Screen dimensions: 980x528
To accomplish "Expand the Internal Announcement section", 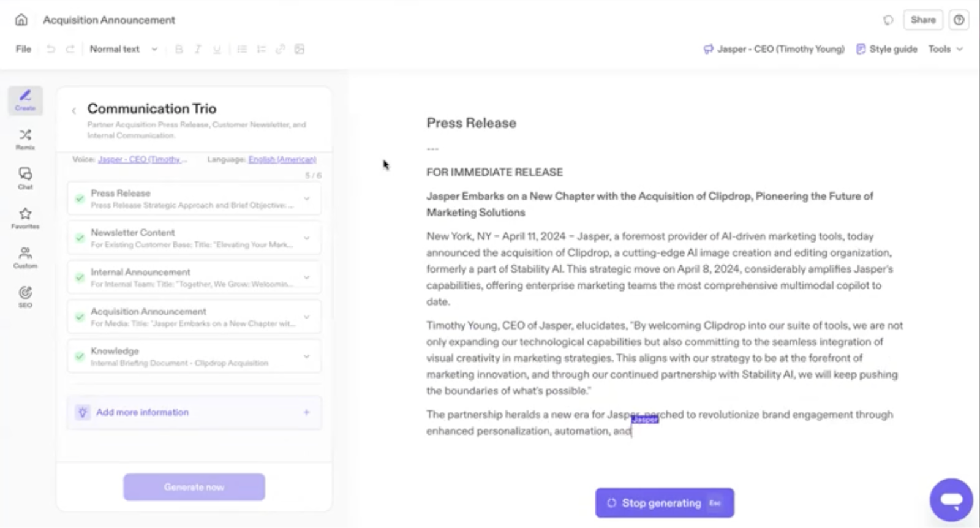I will pyautogui.click(x=306, y=277).
